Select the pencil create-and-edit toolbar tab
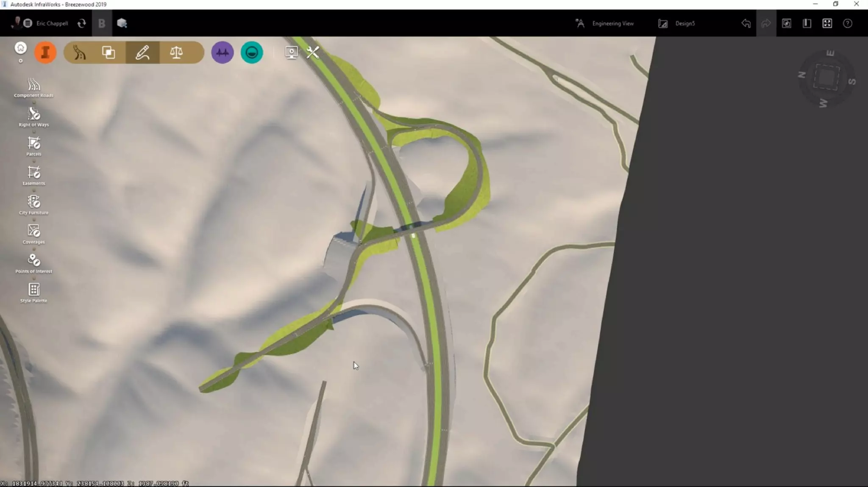This screenshot has width=868, height=487. point(142,53)
